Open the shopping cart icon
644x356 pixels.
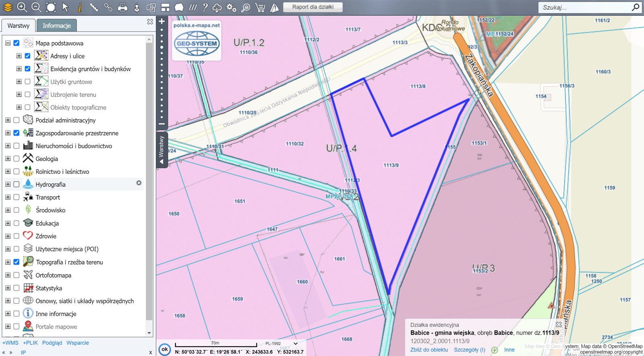coord(260,7)
